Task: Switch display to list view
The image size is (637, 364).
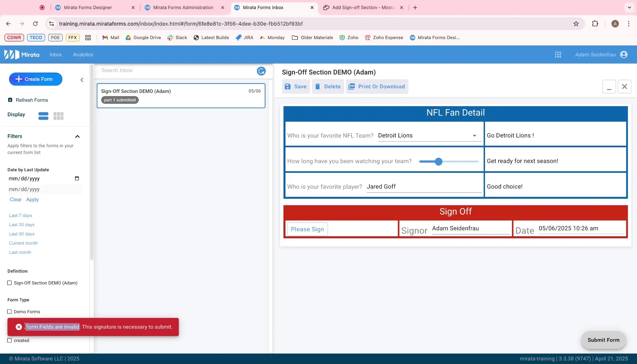Action: coord(43,116)
